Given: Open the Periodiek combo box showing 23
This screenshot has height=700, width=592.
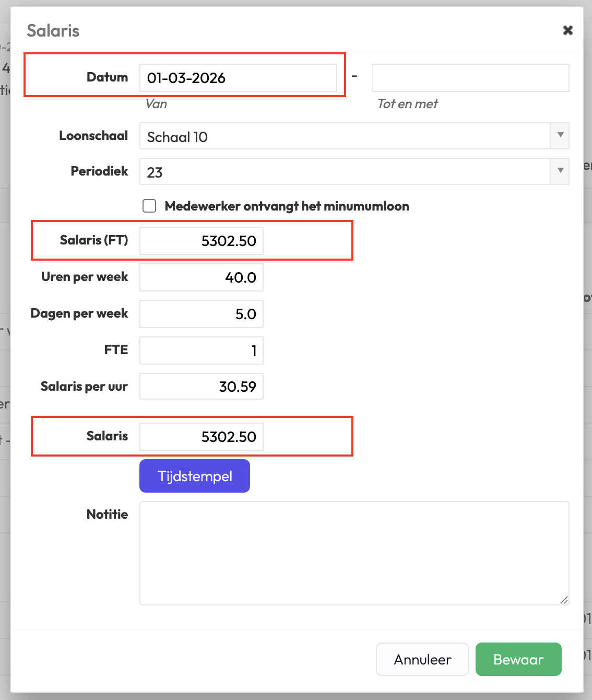Looking at the screenshot, I should click(345, 172).
